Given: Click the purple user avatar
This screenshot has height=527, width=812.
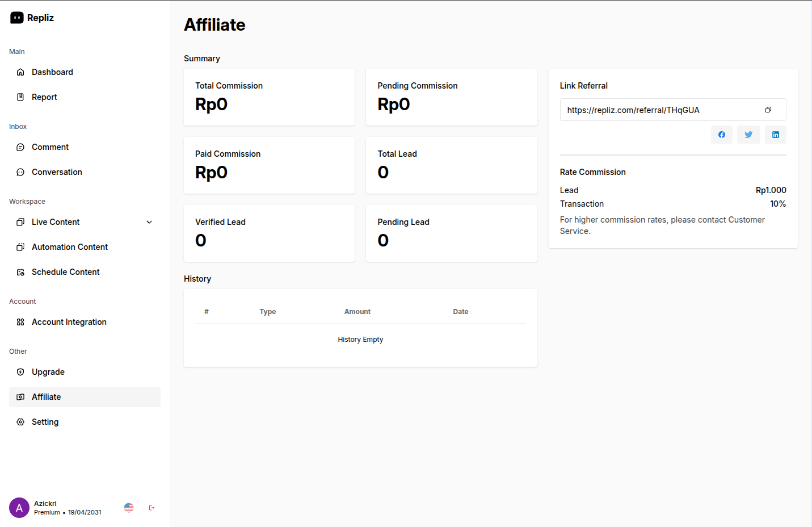Looking at the screenshot, I should coord(19,508).
